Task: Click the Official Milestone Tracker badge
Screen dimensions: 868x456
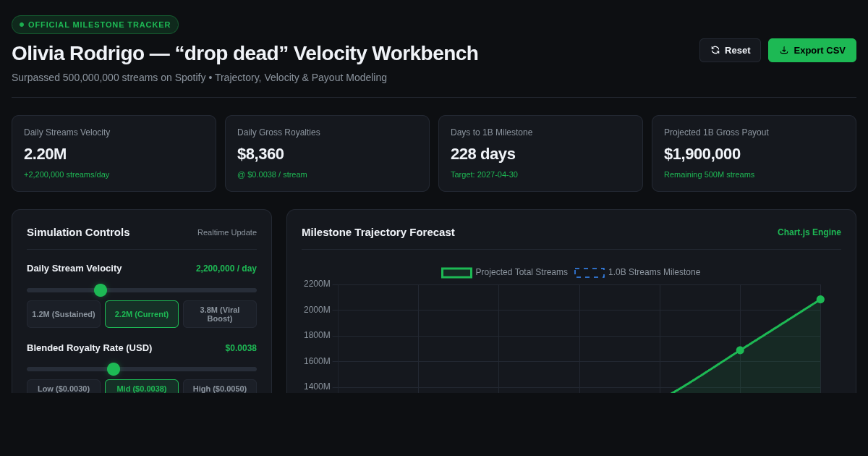Action: pyautogui.click(x=95, y=25)
